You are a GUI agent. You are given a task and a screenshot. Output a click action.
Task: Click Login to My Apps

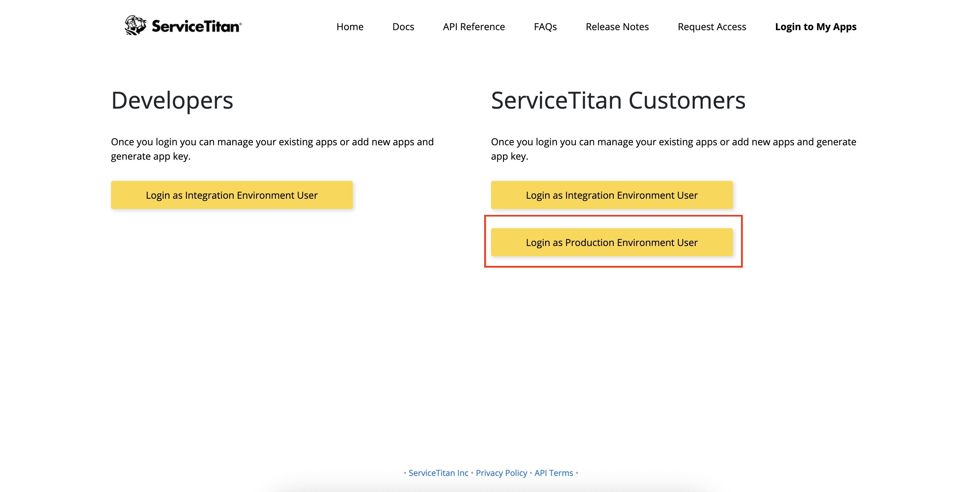[x=816, y=27]
